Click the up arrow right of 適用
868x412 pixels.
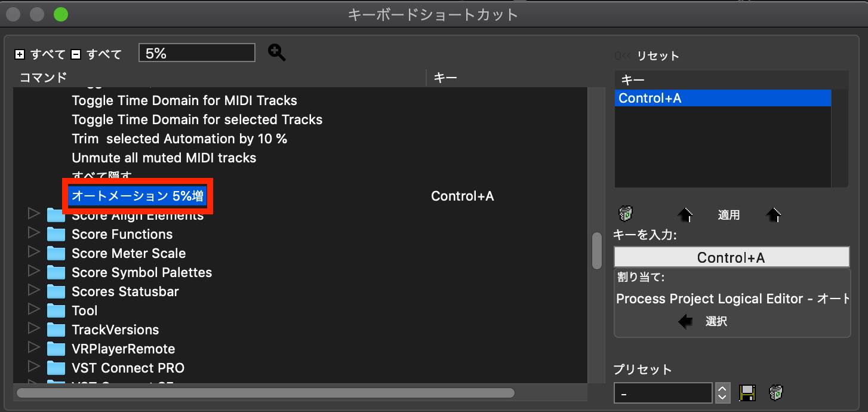coord(774,215)
